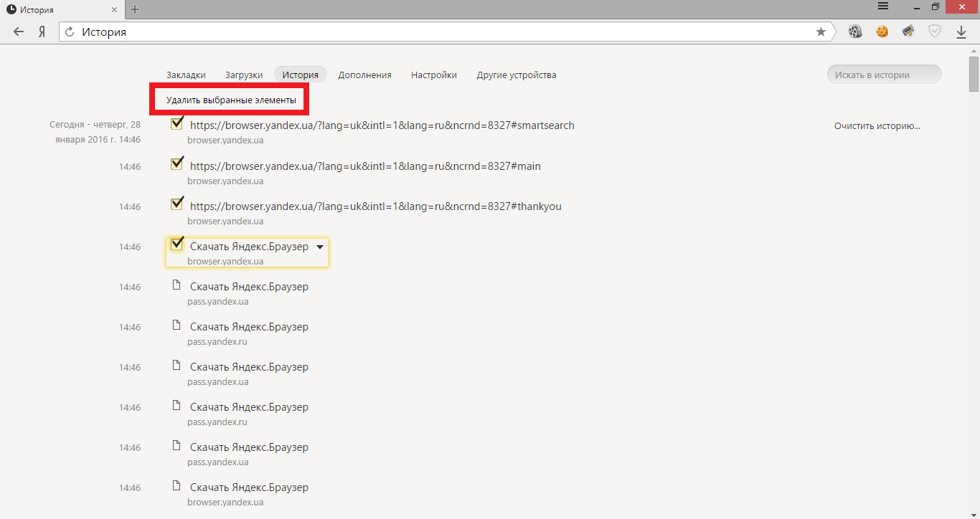
Task: Uncheck the #smartsearch history entry
Action: click(x=176, y=124)
